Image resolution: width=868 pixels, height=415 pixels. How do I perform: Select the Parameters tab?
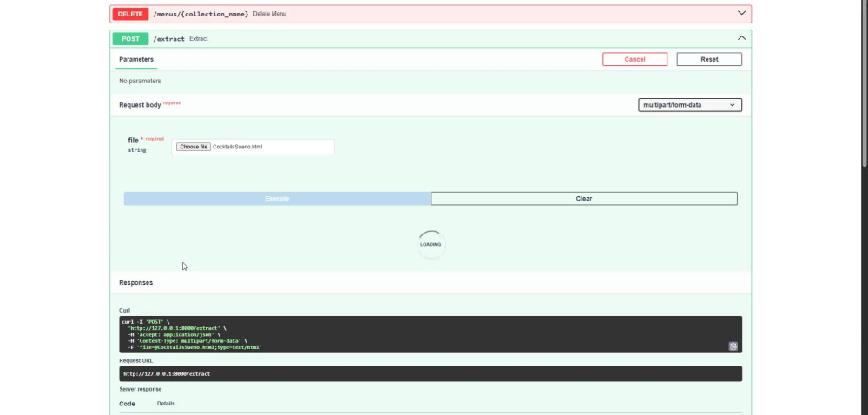click(136, 59)
